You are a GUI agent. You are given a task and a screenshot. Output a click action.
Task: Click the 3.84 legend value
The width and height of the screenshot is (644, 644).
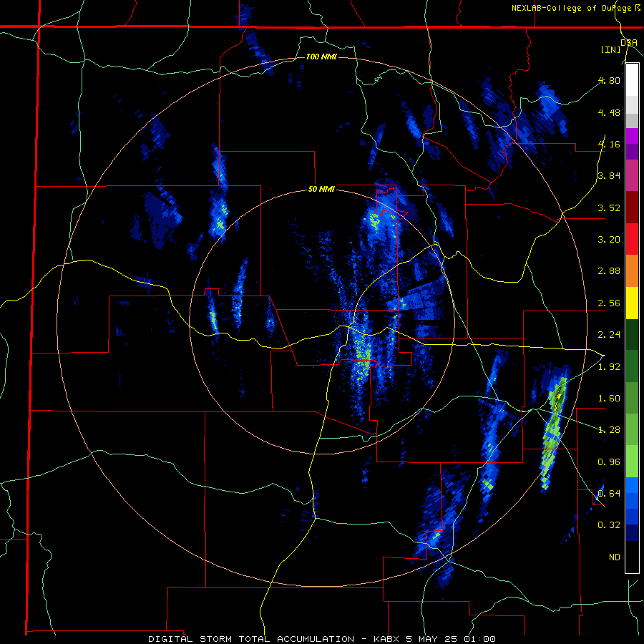click(x=609, y=176)
